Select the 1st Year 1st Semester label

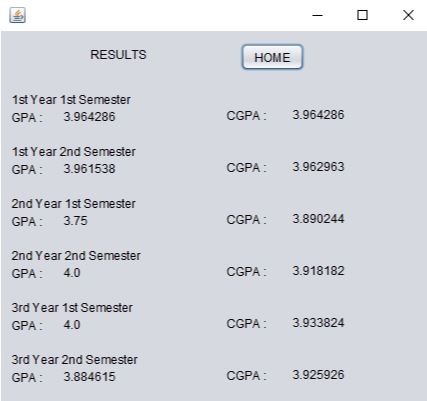71,100
